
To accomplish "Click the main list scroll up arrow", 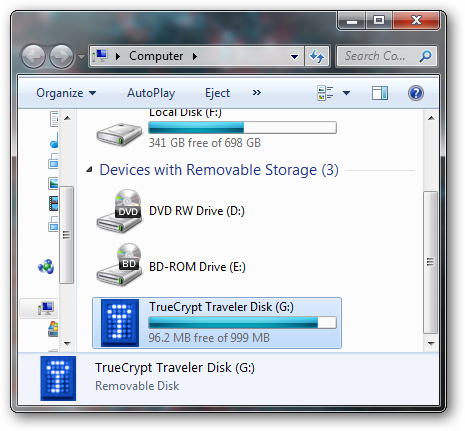I will 431,118.
